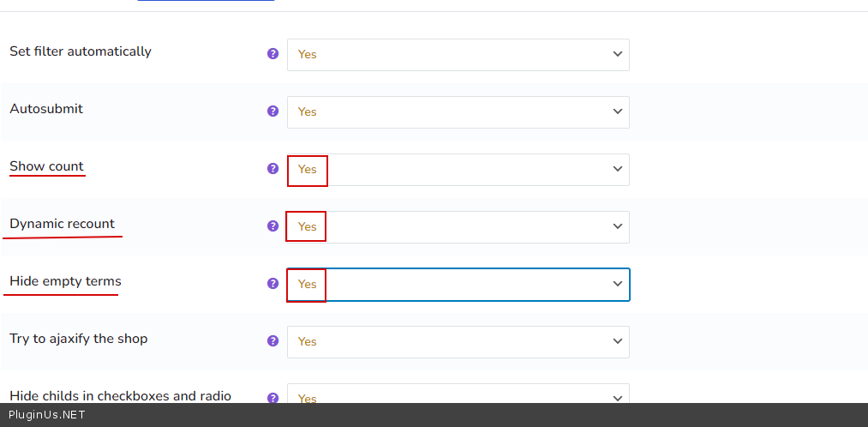Click the Show count label
Viewport: 868px width, 427px height.
click(47, 166)
